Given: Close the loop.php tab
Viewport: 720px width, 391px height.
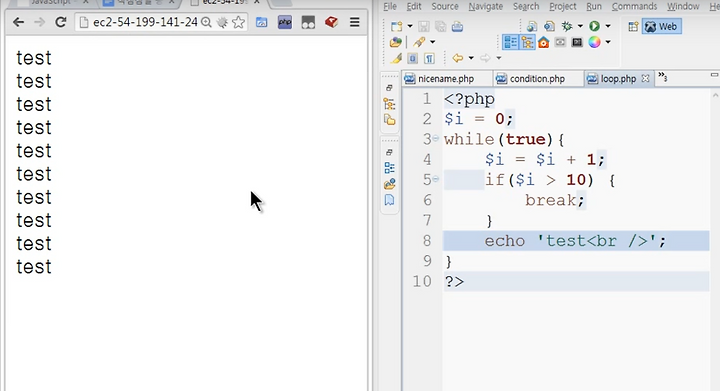Looking at the screenshot, I should click(645, 78).
